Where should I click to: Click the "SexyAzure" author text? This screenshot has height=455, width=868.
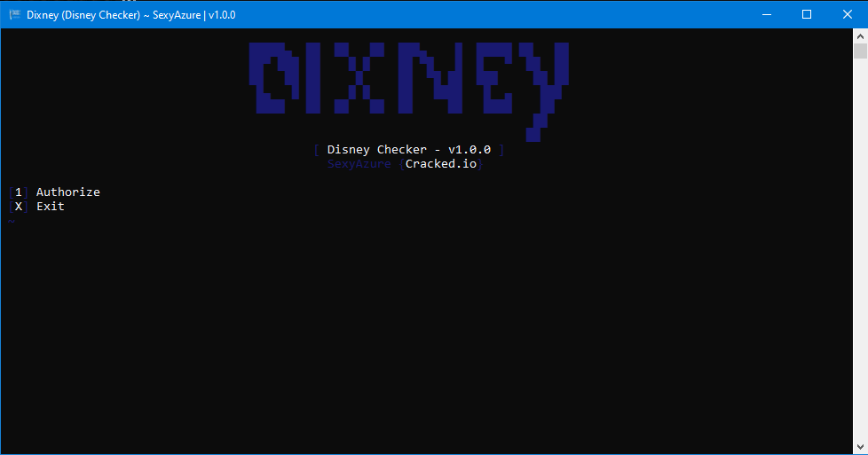[x=359, y=164]
